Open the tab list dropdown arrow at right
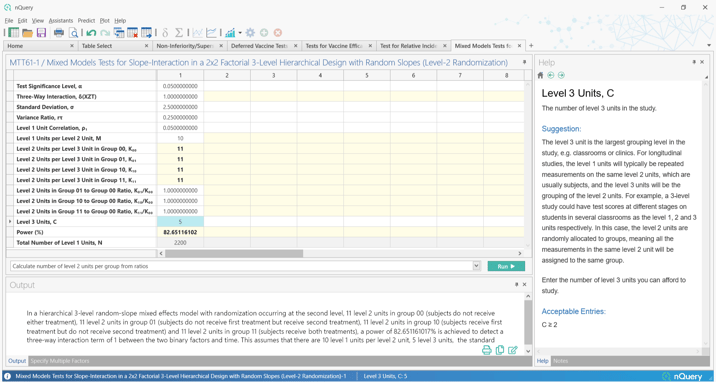Viewport: 716px width, 382px height. [x=709, y=45]
